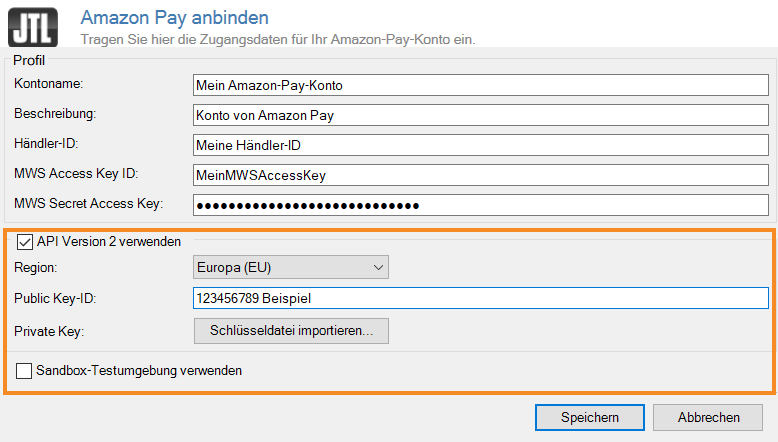Open the Region dropdown showing Europa (EU)
This screenshot has width=778, height=442.
[290, 267]
